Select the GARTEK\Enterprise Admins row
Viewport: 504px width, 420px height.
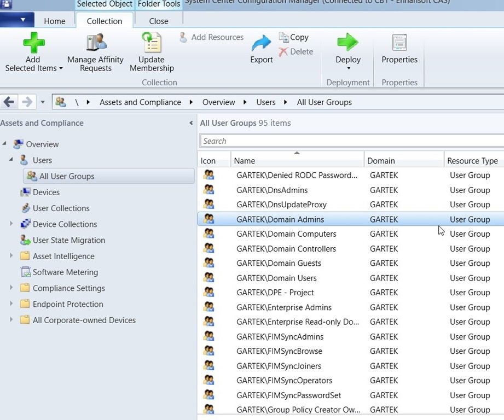coord(351,307)
